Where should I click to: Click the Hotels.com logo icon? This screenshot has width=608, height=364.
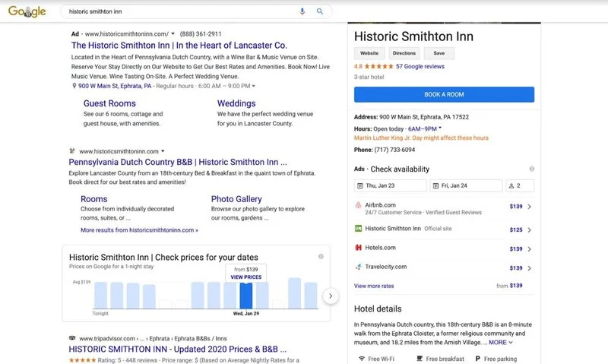358,247
